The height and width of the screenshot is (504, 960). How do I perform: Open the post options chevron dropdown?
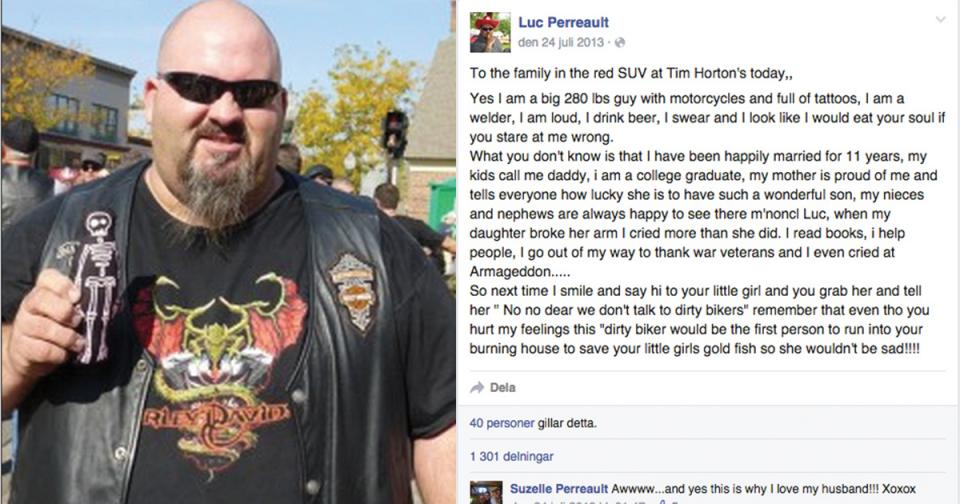coord(940,20)
